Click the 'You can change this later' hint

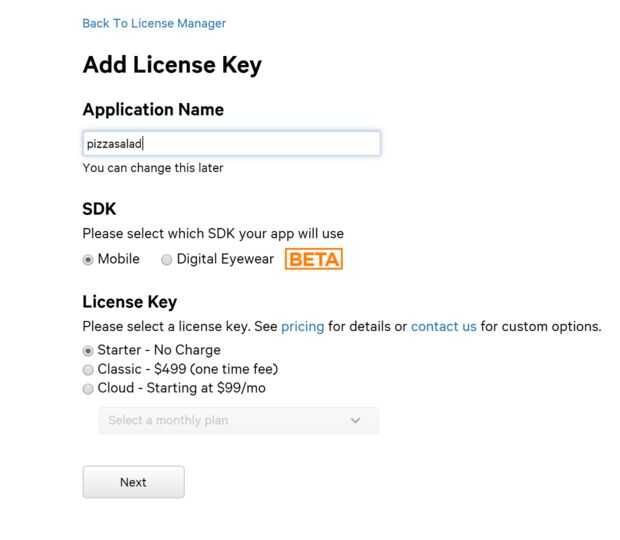click(x=153, y=168)
